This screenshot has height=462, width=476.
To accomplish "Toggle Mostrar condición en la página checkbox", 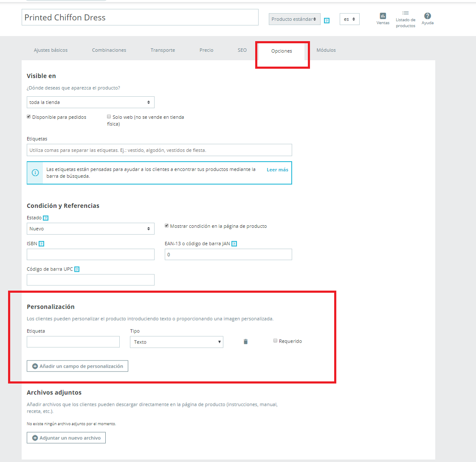I will click(x=166, y=226).
